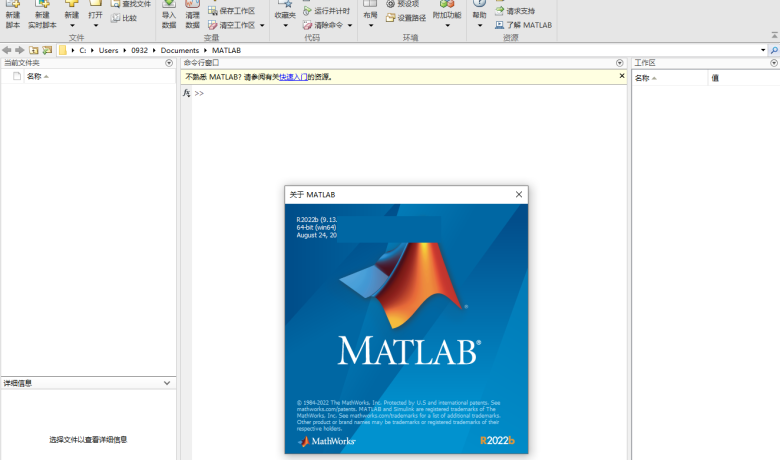Click the 比较 (Compare) button
The height and width of the screenshot is (460, 780).
point(123,18)
